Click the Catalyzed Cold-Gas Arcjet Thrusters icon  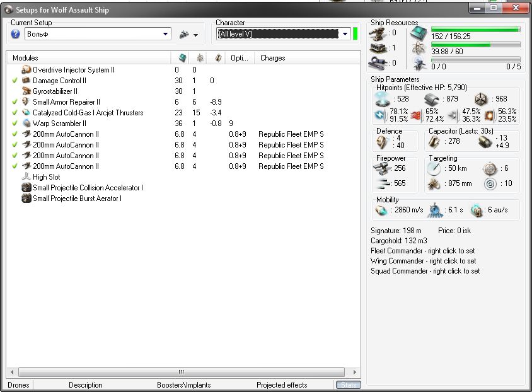pyautogui.click(x=26, y=113)
